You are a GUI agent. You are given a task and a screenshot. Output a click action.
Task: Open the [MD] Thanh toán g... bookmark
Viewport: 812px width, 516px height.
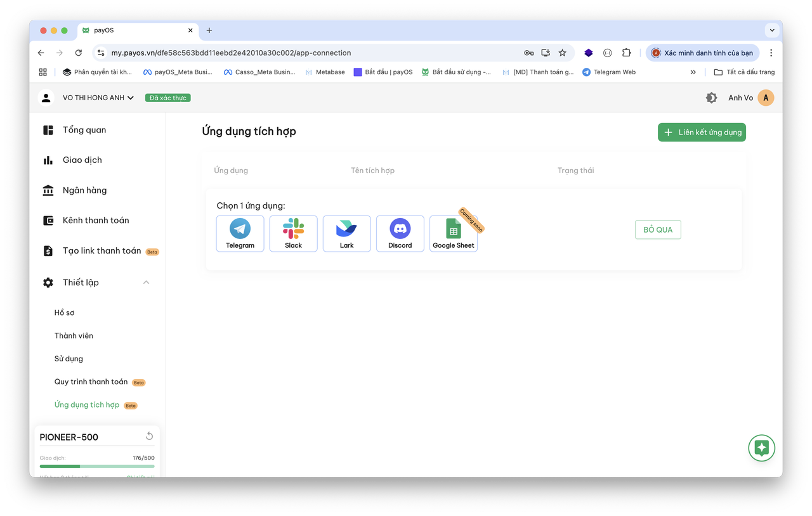coord(538,72)
